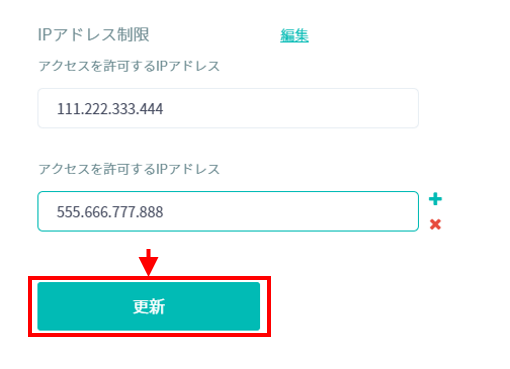Click the 555.666.777.888 text inside second field
The image size is (510, 369).
(x=110, y=212)
